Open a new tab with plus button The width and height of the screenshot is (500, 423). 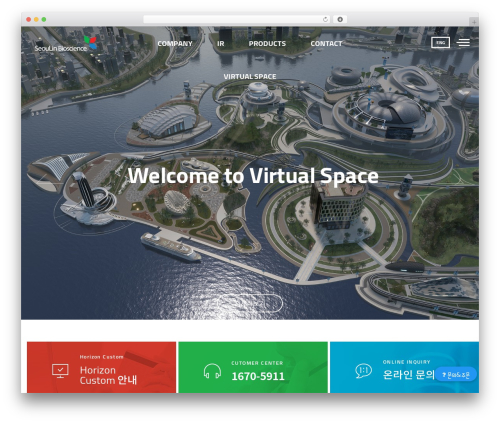(x=474, y=22)
